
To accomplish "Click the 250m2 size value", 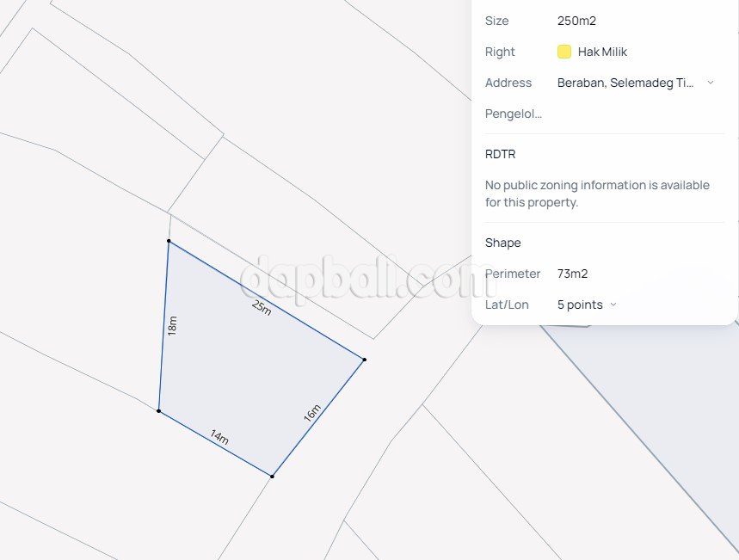I will (576, 21).
